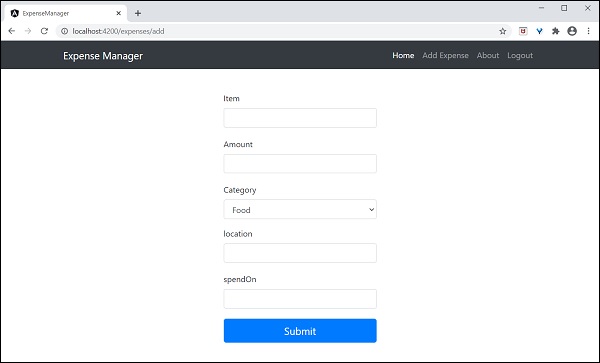The width and height of the screenshot is (600, 363).
Task: Open the browser profile avatar icon
Action: [572, 31]
